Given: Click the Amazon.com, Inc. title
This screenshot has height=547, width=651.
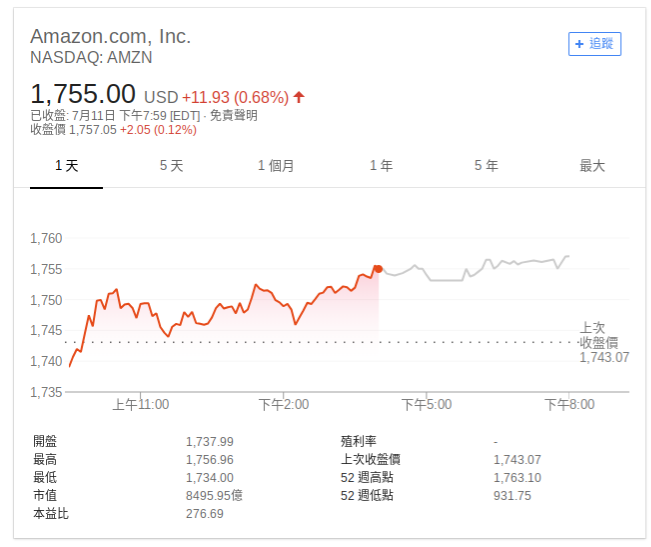Looking at the screenshot, I should coord(110,36).
